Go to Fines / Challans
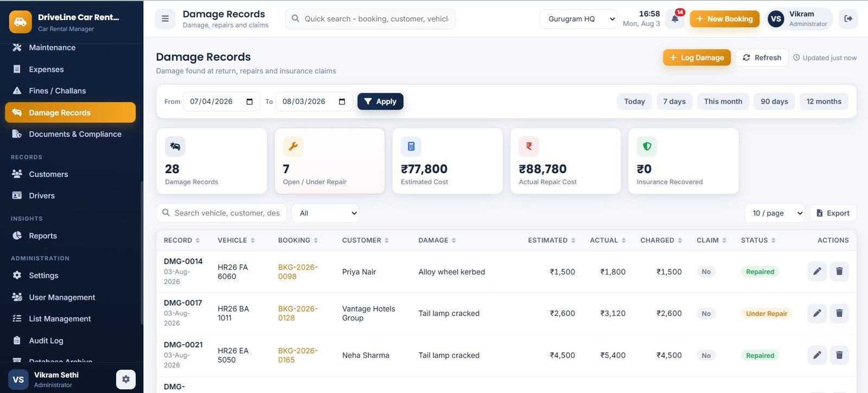This screenshot has width=868, height=393. [71, 91]
